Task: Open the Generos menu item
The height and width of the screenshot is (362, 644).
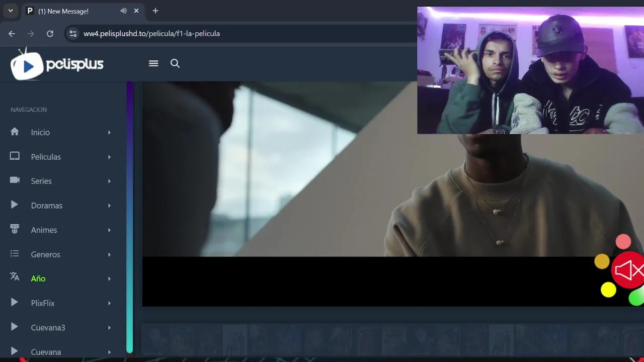Action: [45, 254]
